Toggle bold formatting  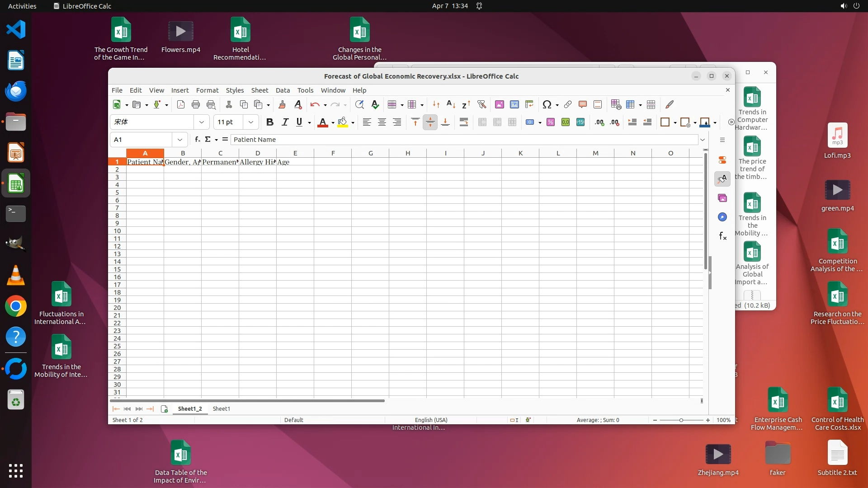point(270,122)
